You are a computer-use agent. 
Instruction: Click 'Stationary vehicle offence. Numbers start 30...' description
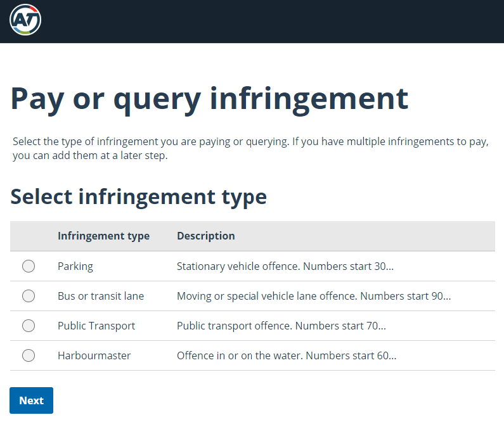[285, 266]
